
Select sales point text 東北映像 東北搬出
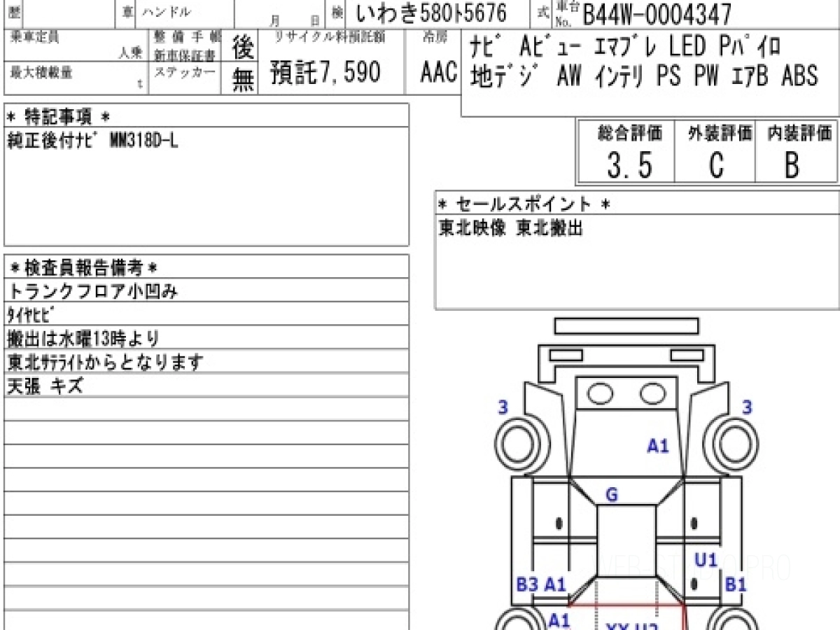tap(511, 228)
